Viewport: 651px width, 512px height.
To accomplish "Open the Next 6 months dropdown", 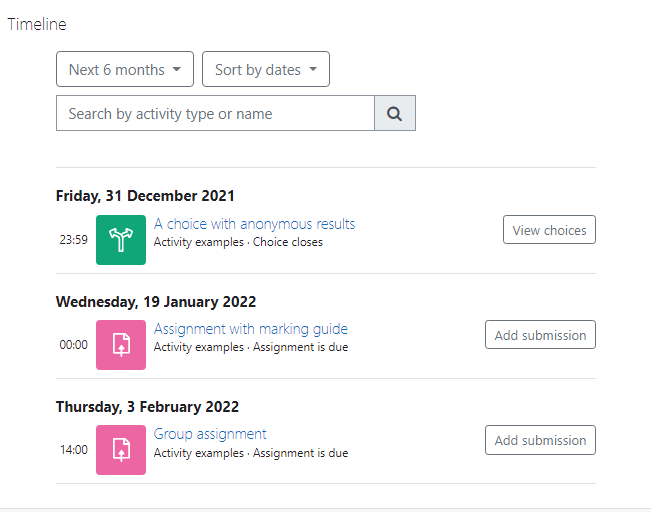I will (x=125, y=69).
